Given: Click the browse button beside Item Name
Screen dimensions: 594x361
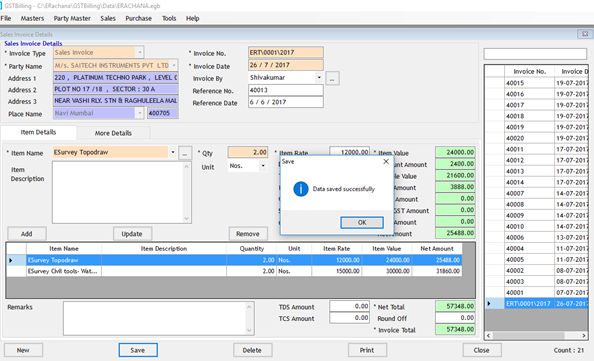Looking at the screenshot, I should (x=184, y=153).
